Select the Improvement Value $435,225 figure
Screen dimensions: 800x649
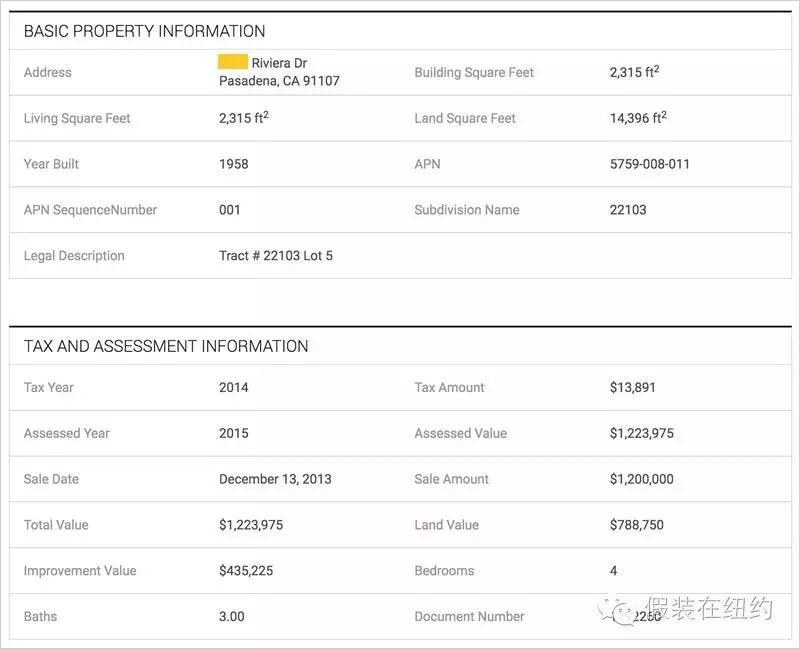[246, 571]
